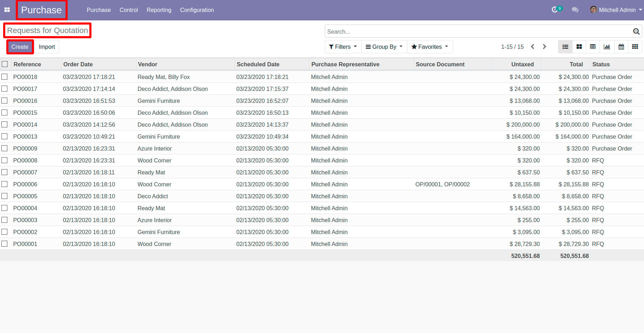Go to next page of records
Image resolution: width=644 pixels, height=333 pixels.
(x=544, y=47)
